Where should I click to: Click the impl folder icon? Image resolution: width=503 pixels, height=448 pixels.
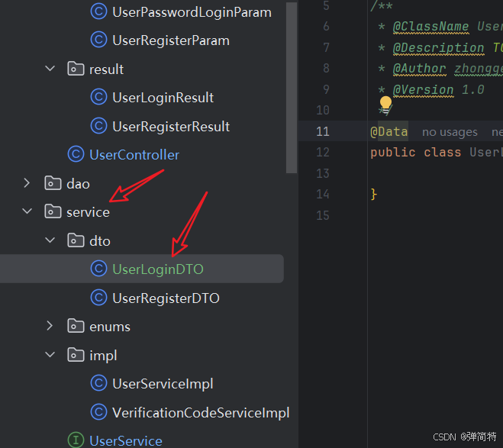coord(76,355)
